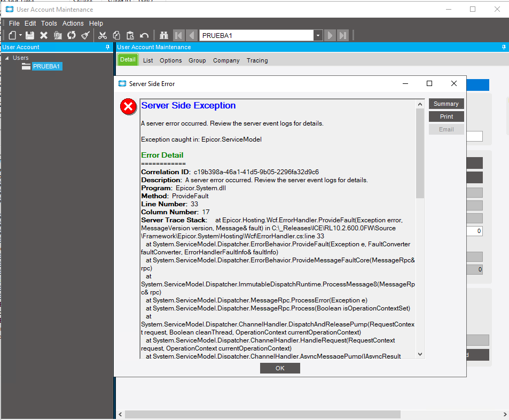
Task: Open the Actions menu
Action: (73, 24)
